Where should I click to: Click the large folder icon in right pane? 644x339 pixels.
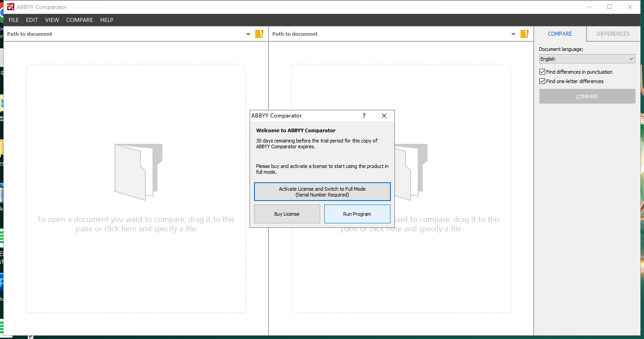tap(411, 172)
